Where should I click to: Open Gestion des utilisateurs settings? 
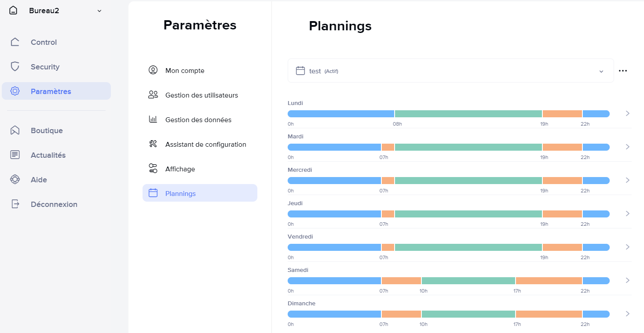pyautogui.click(x=201, y=95)
